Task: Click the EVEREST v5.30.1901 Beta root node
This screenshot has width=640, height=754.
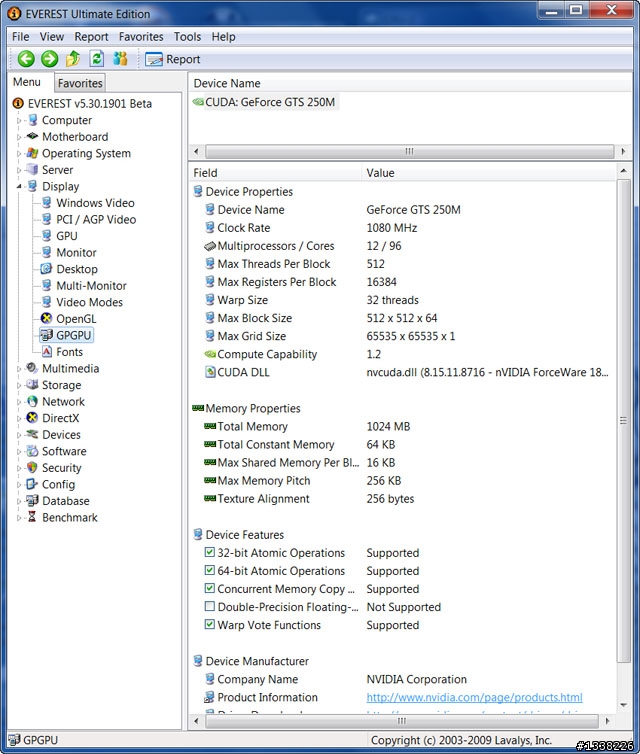Action: tap(89, 103)
